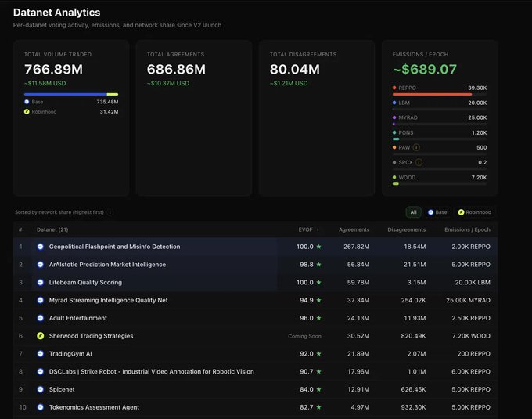The image size is (532, 419).
Task: Click the info icon beside sorted by network share
Action: [x=110, y=212]
